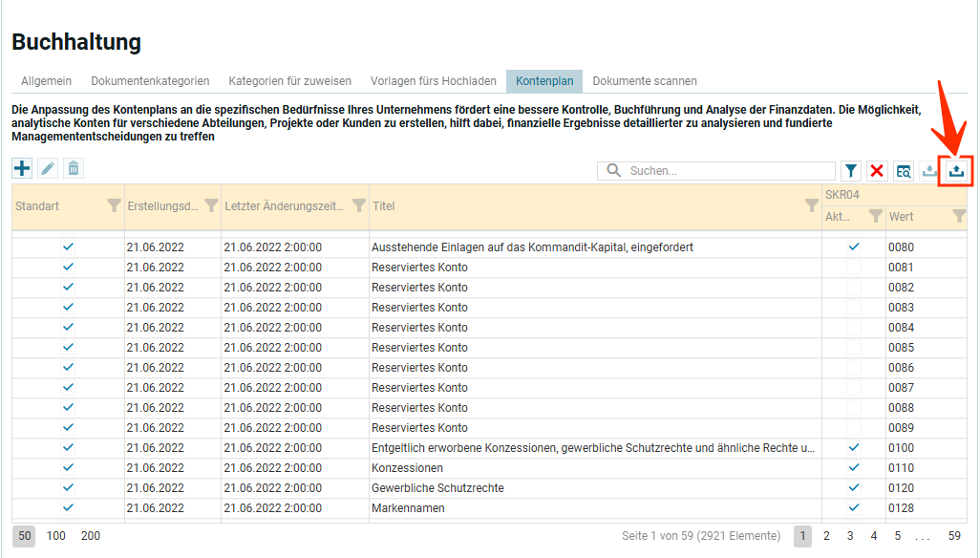Enable SKR04 active checkbox for account 0081
The width and height of the screenshot is (980, 558).
[x=854, y=268]
